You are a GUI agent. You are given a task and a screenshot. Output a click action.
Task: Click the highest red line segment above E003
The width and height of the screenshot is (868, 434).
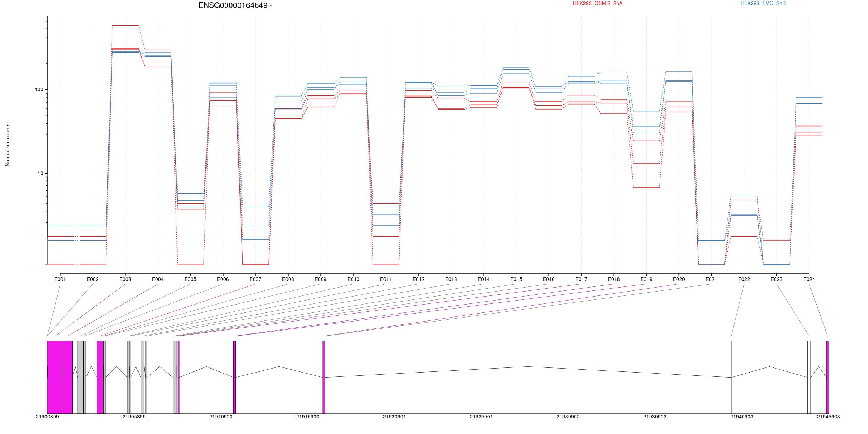pyautogui.click(x=125, y=26)
